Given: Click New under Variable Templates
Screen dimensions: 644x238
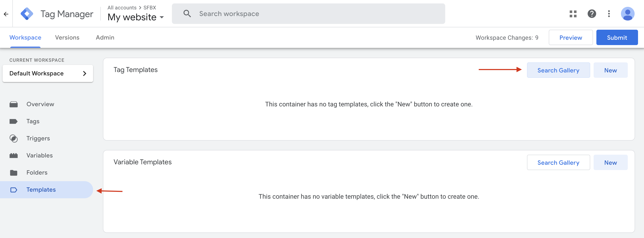Looking at the screenshot, I should [x=610, y=162].
